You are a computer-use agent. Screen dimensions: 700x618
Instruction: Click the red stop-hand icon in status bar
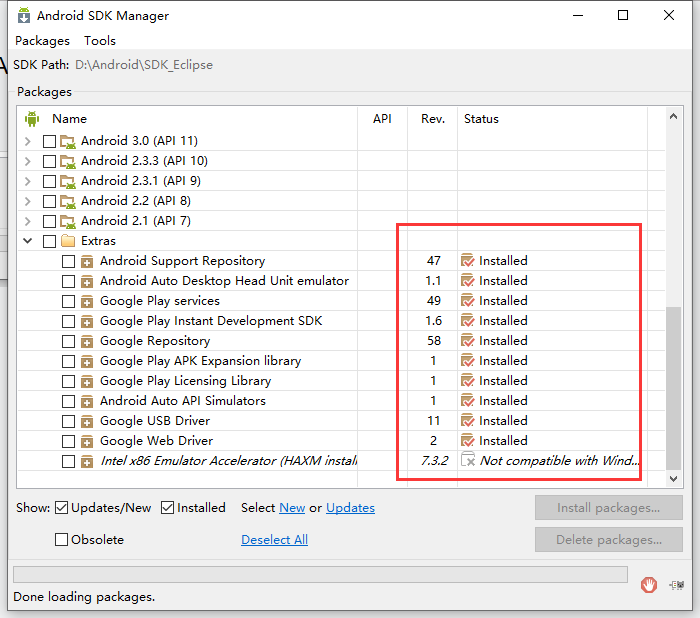(649, 585)
